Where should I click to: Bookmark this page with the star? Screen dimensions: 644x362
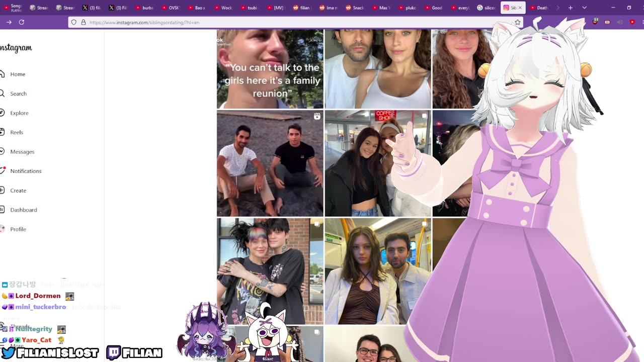(x=517, y=22)
